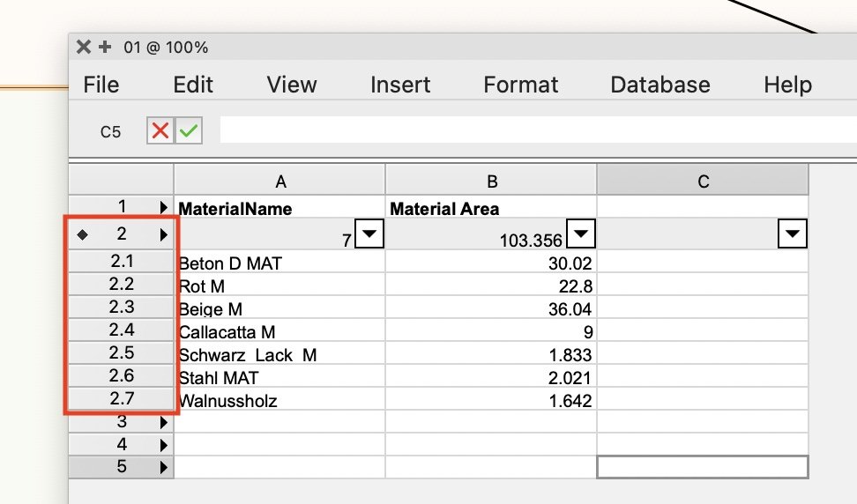857x504 pixels.
Task: Close the worksheet window
Action: click(x=84, y=48)
